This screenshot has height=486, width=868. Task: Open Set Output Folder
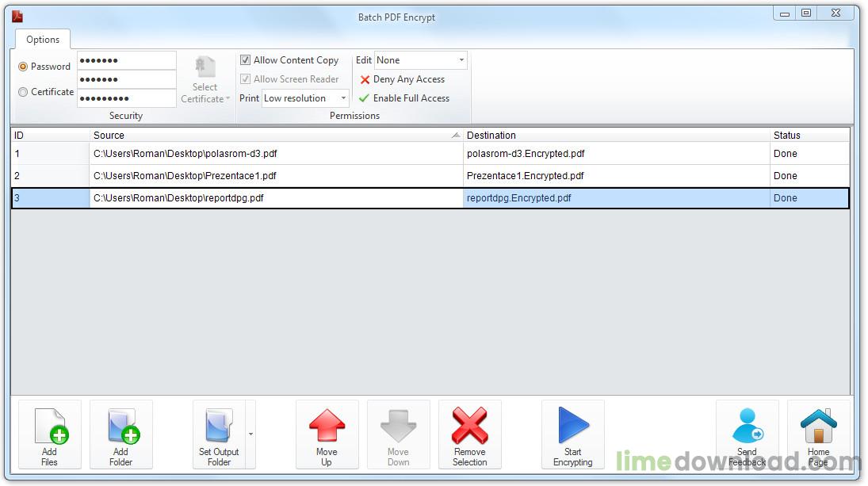pyautogui.click(x=219, y=434)
